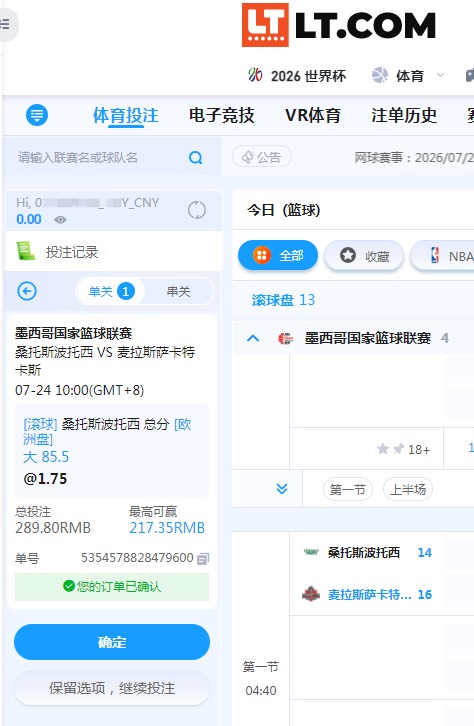Open the 电子竞技 tab

[221, 115]
